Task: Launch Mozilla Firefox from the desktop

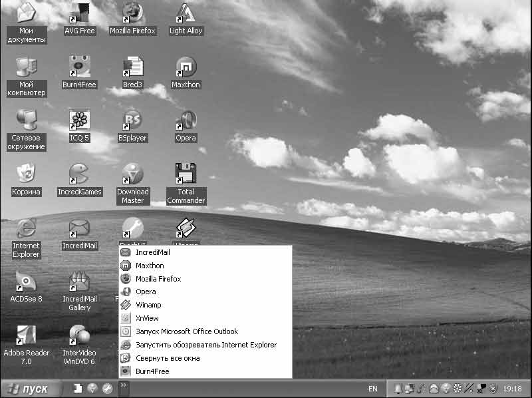Action: pos(132,19)
